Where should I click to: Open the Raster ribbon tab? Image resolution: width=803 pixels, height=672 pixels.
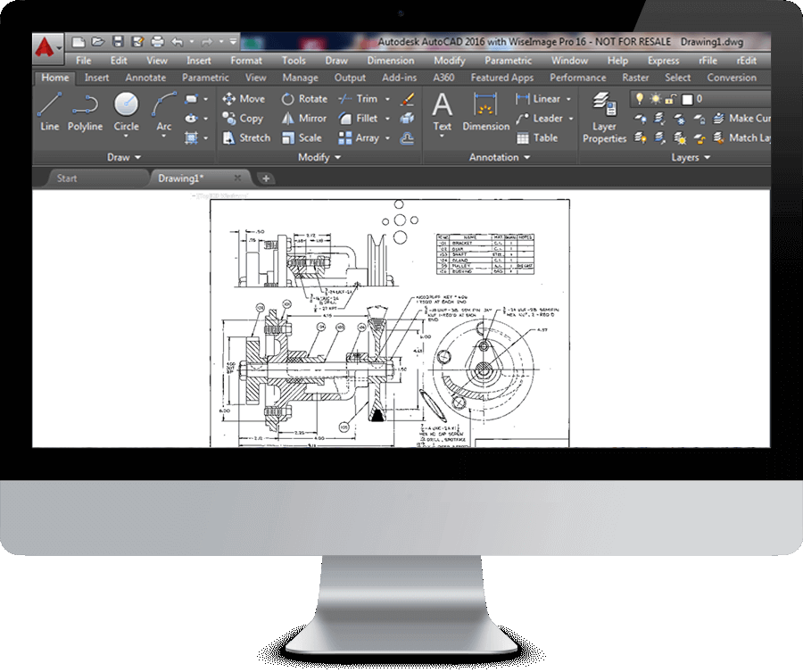pyautogui.click(x=635, y=78)
